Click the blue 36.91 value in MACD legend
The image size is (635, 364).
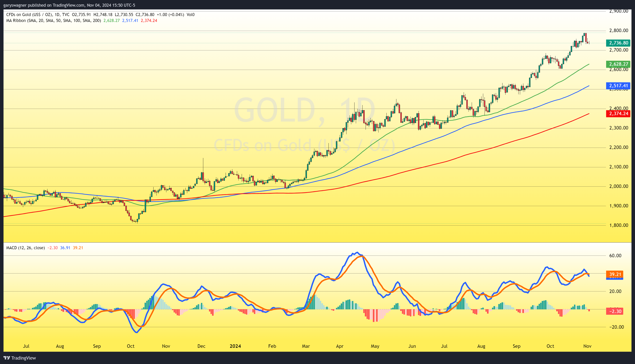65,248
